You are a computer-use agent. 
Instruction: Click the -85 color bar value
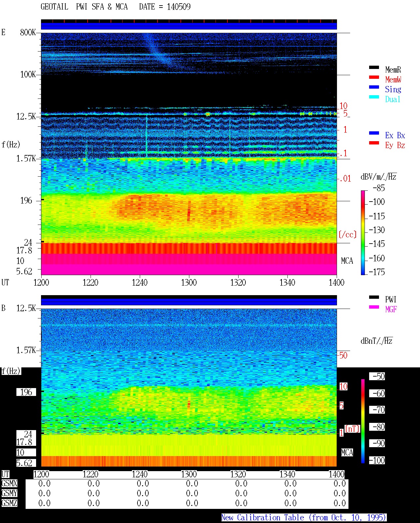[x=378, y=188]
